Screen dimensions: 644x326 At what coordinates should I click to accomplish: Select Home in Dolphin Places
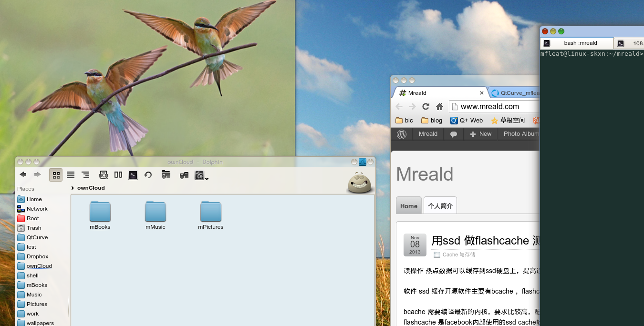coord(35,199)
